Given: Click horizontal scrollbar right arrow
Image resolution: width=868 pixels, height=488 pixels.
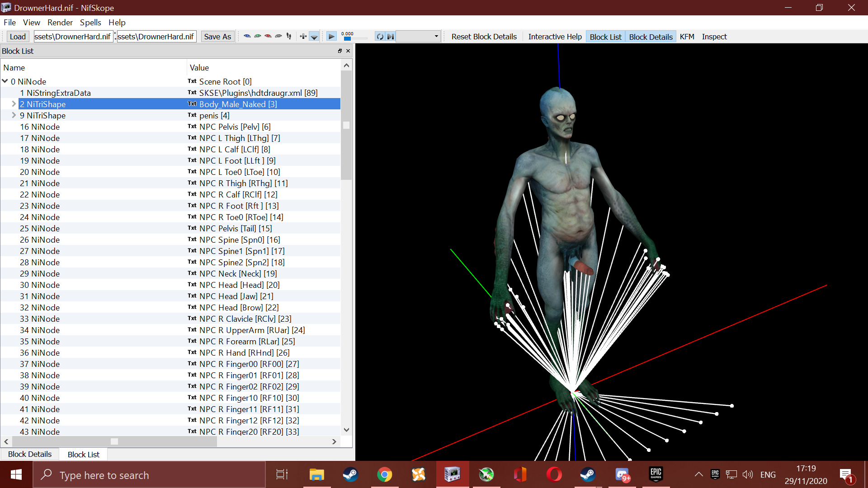Looking at the screenshot, I should [x=334, y=441].
